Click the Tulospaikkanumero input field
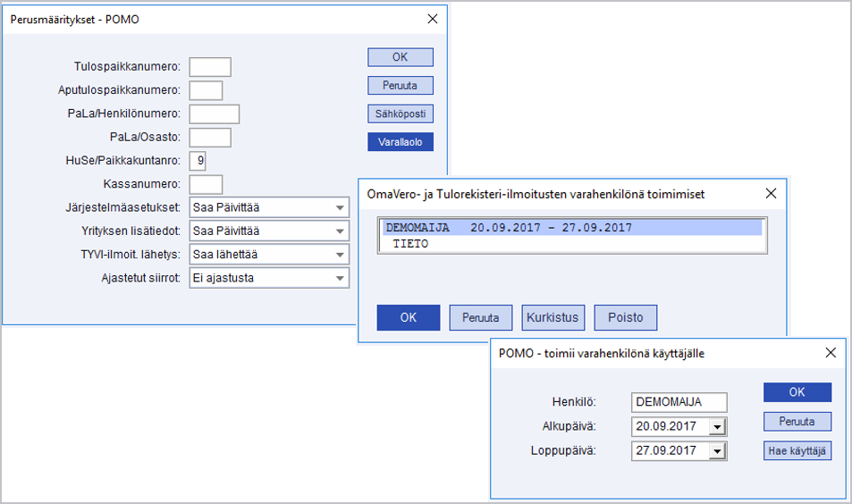This screenshot has width=852, height=504. tap(210, 67)
